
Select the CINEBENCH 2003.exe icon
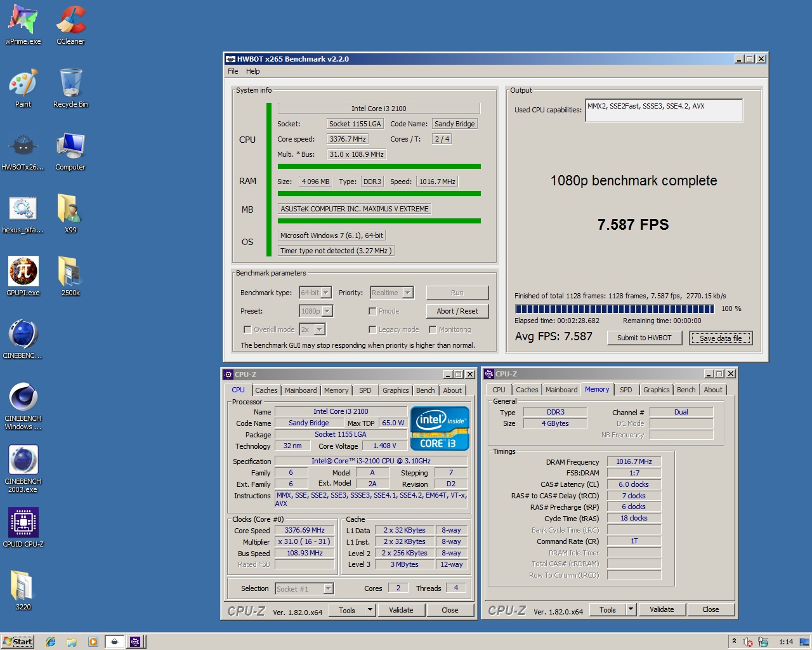tap(23, 469)
